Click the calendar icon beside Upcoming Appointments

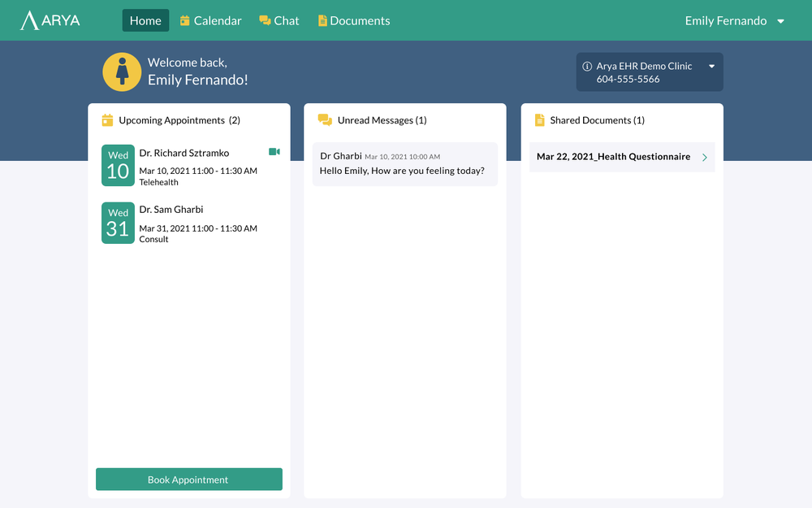click(x=106, y=119)
